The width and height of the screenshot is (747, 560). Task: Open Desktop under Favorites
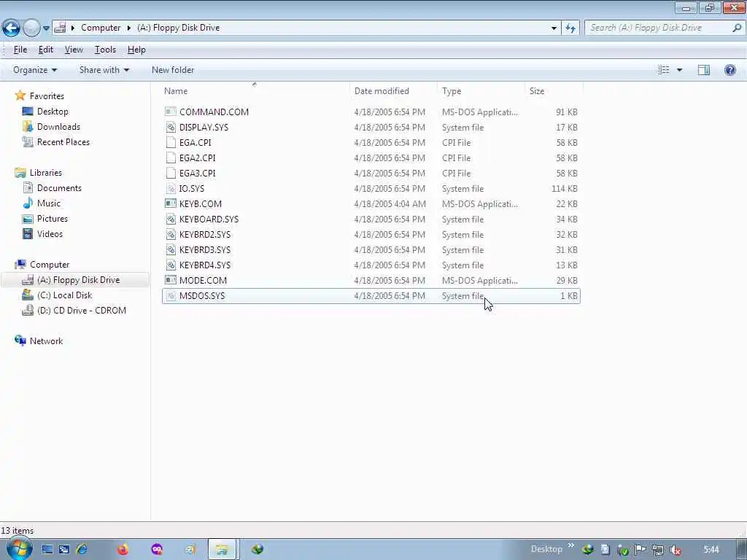[x=53, y=112]
